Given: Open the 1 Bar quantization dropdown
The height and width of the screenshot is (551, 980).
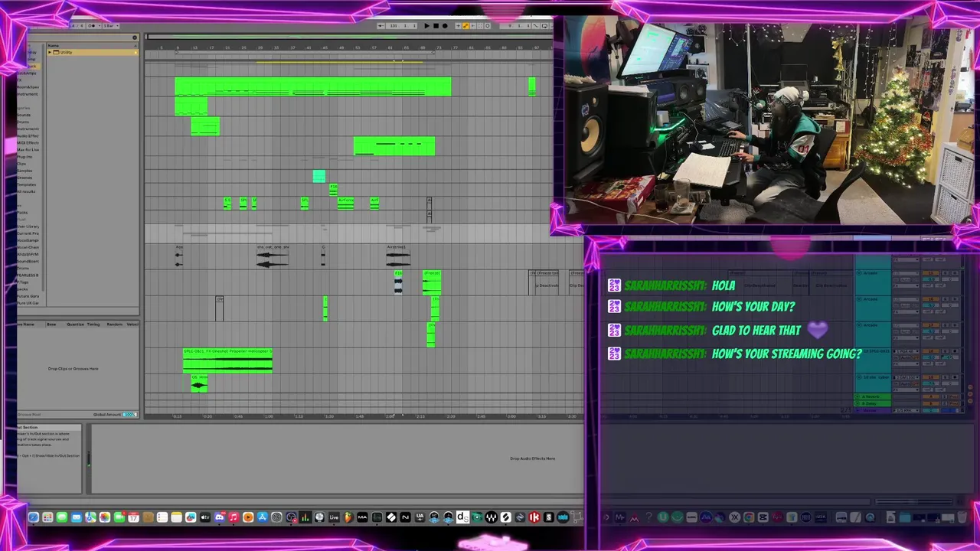Looking at the screenshot, I should [x=112, y=26].
